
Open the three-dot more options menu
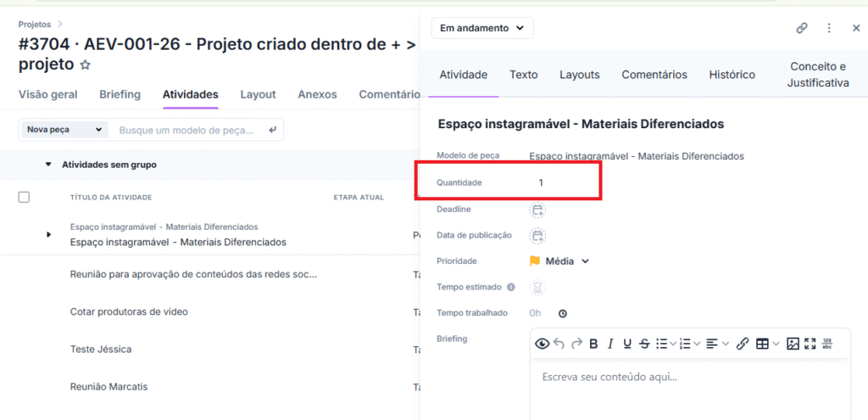(x=829, y=28)
